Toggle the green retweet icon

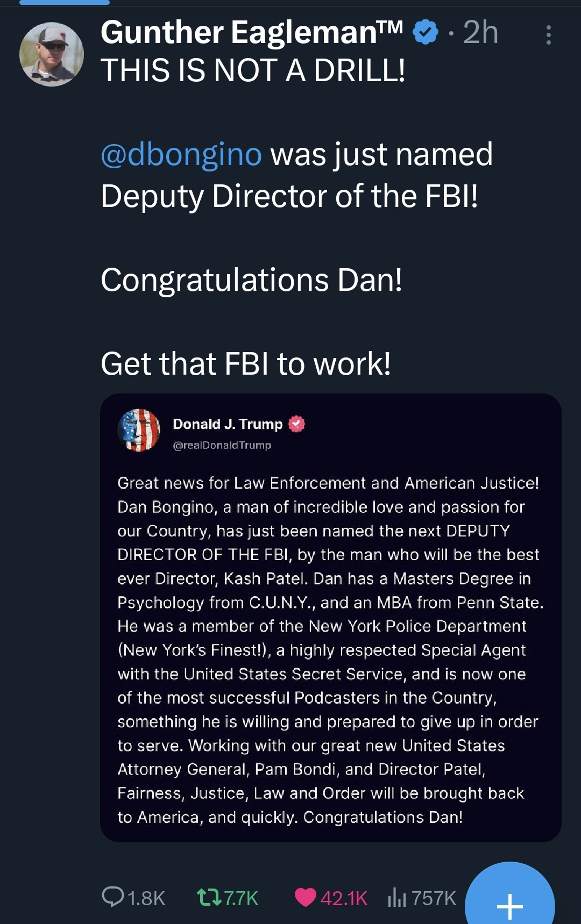[209, 897]
